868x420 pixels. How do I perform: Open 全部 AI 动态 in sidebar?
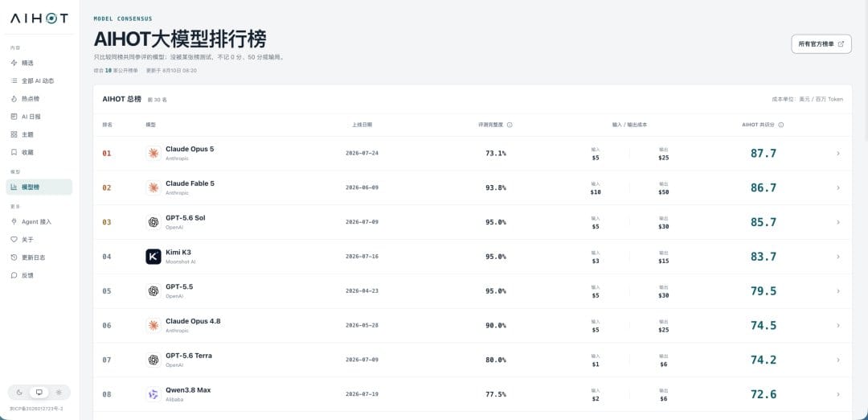39,81
